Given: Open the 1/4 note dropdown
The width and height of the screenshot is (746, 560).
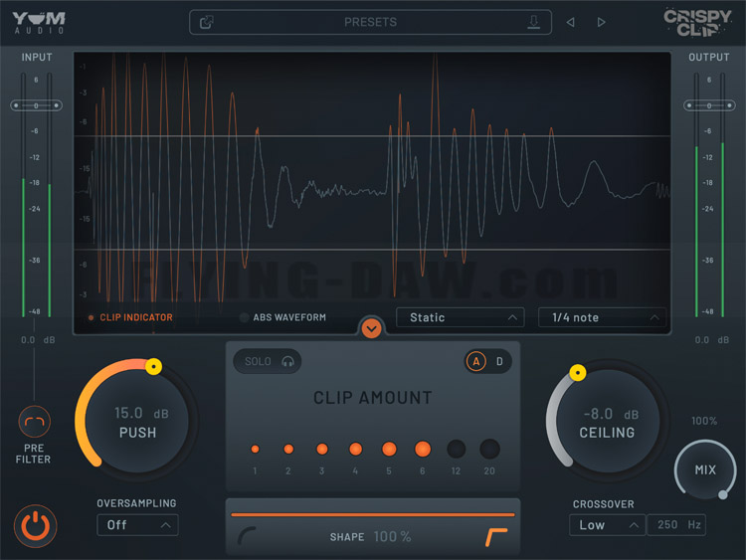Looking at the screenshot, I should click(x=602, y=317).
